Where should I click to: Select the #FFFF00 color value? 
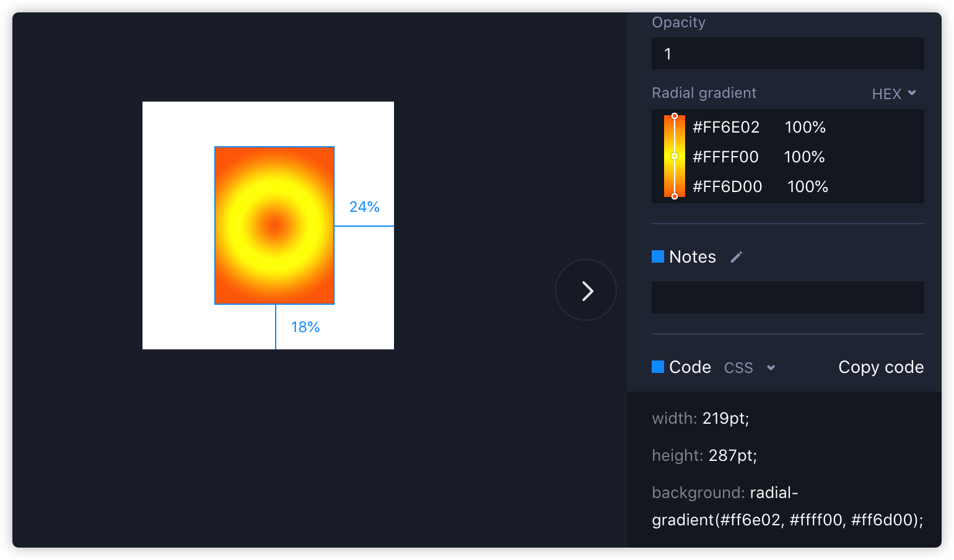[725, 157]
